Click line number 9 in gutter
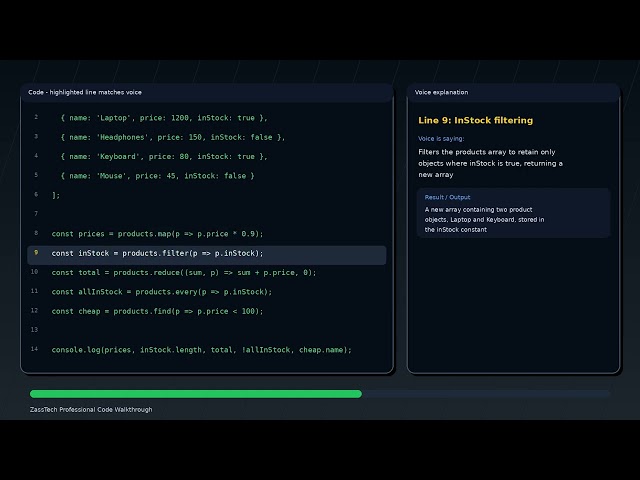Screen dimensions: 640x480 36,253
